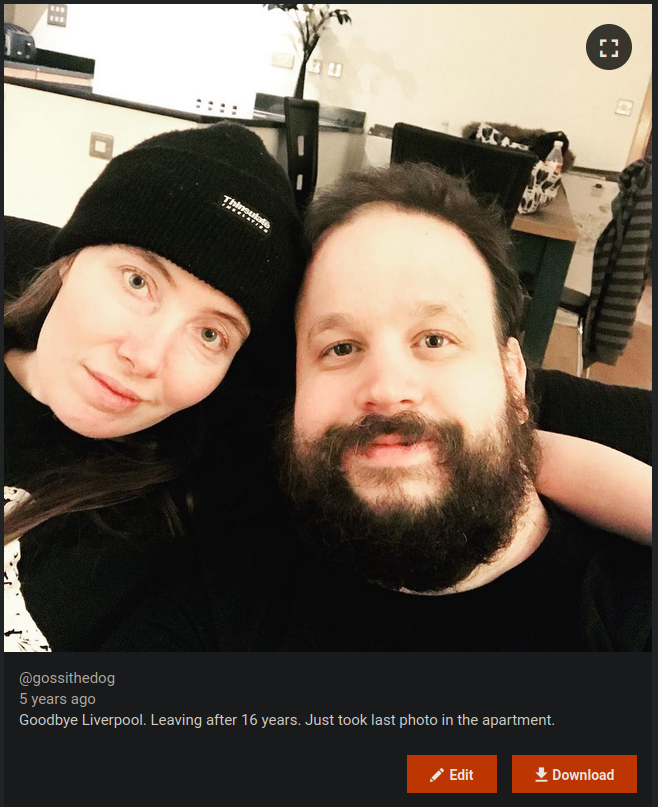This screenshot has height=807, width=658.
Task: Click the pencil icon on Edit button
Action: pos(437,775)
